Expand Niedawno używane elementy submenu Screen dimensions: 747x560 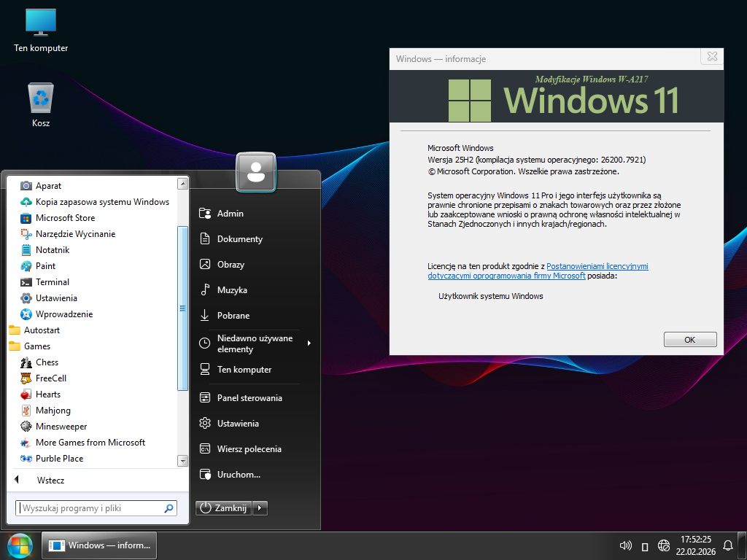[x=309, y=343]
